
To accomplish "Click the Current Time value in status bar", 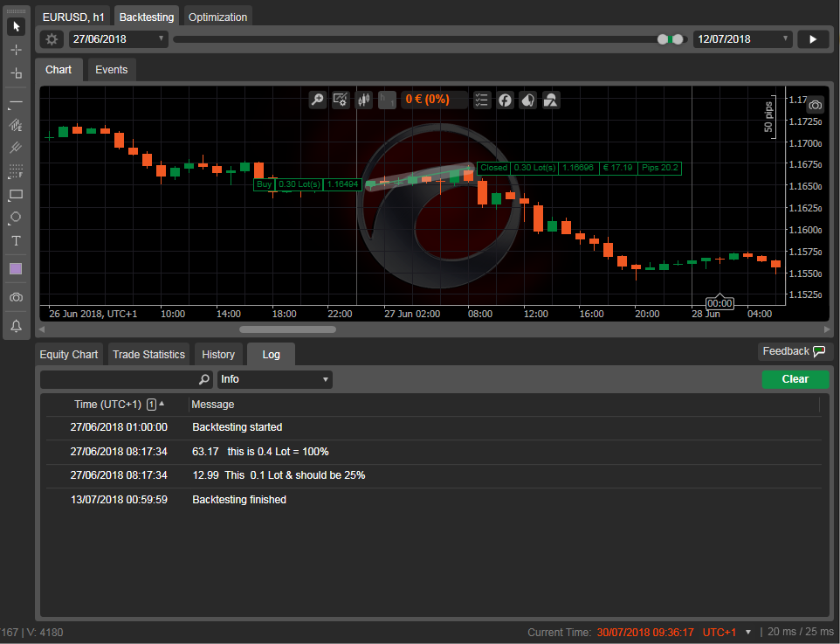I will tap(645, 633).
